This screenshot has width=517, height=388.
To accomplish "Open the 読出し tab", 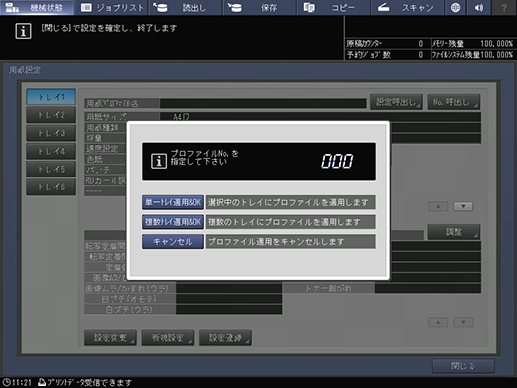I will (x=186, y=7).
